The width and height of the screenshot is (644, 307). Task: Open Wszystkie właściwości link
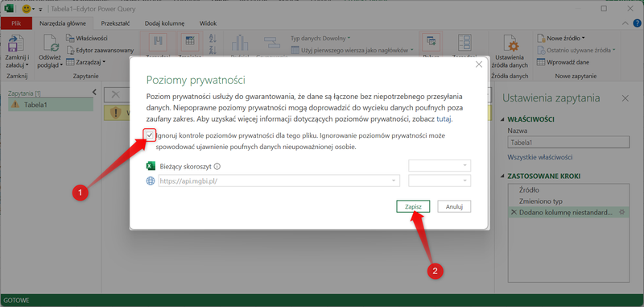click(540, 157)
